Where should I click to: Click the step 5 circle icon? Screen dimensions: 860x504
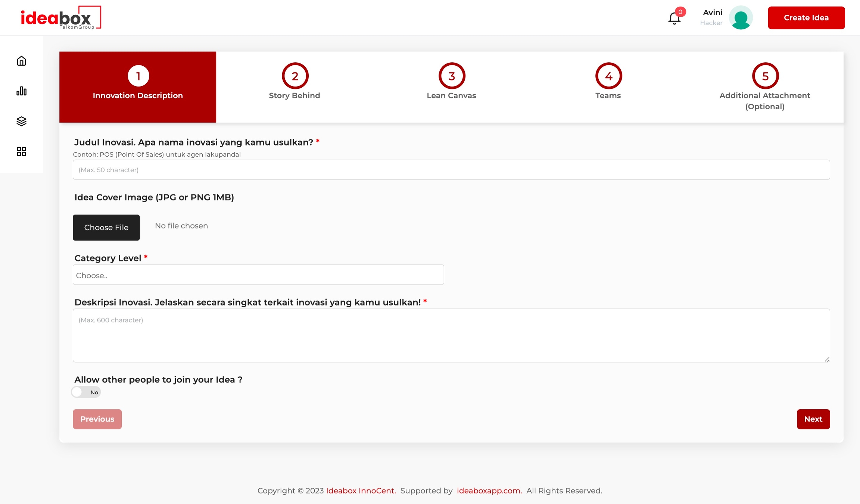[765, 76]
